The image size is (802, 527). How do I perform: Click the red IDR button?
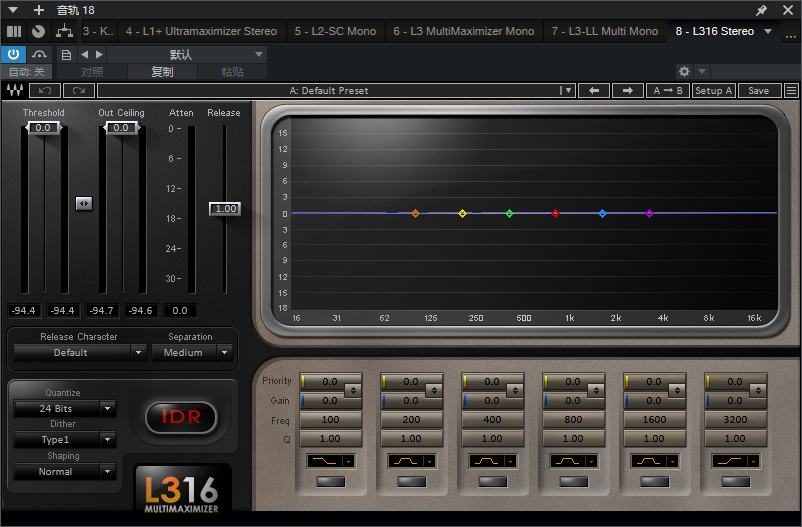(x=182, y=417)
